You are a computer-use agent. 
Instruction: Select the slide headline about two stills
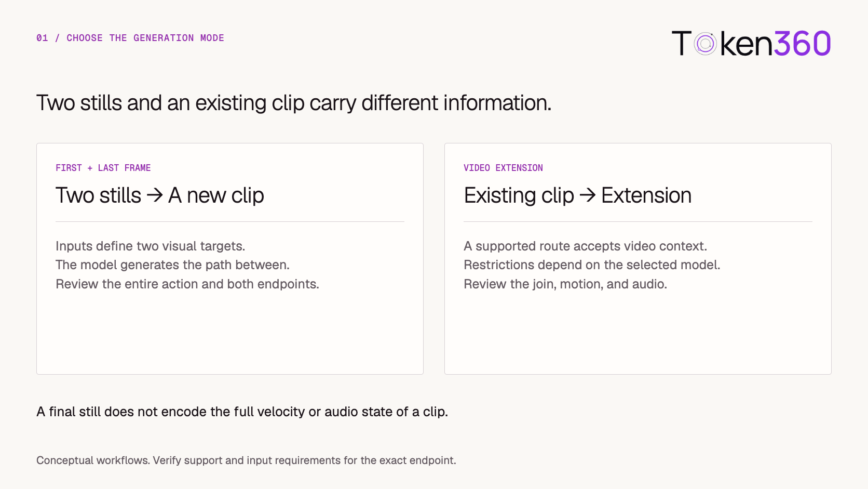click(x=294, y=103)
